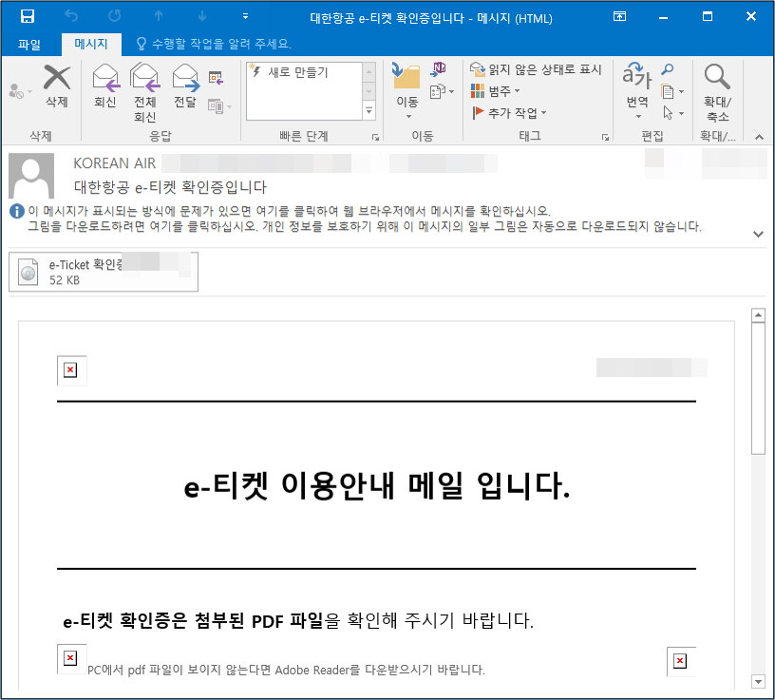
Task: Send message to OneNote
Action: [438, 69]
